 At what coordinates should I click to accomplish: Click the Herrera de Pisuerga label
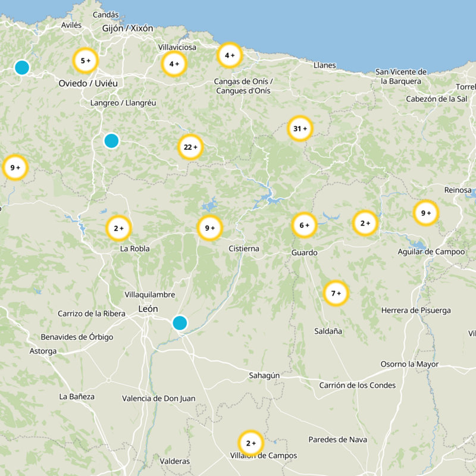pos(416,311)
